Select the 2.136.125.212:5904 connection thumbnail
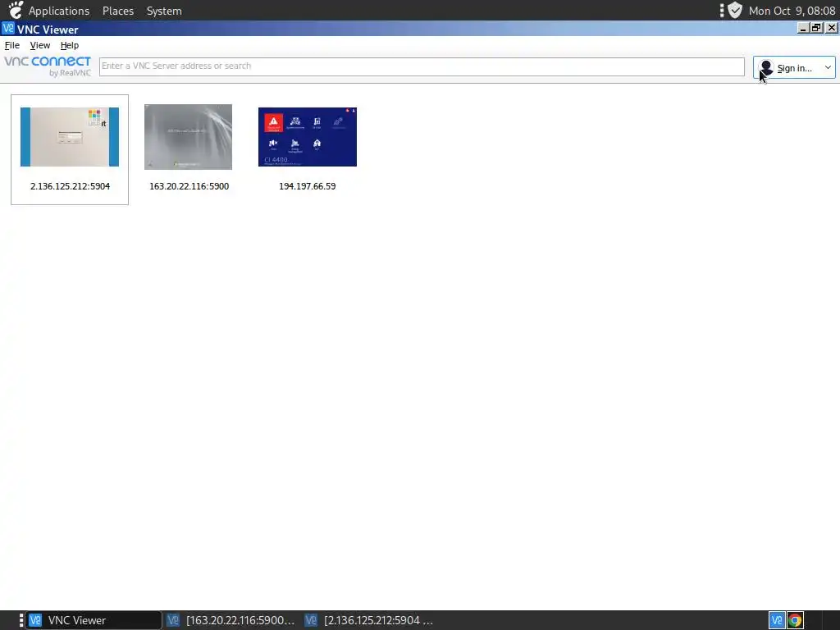Image resolution: width=840 pixels, height=630 pixels. [70, 137]
